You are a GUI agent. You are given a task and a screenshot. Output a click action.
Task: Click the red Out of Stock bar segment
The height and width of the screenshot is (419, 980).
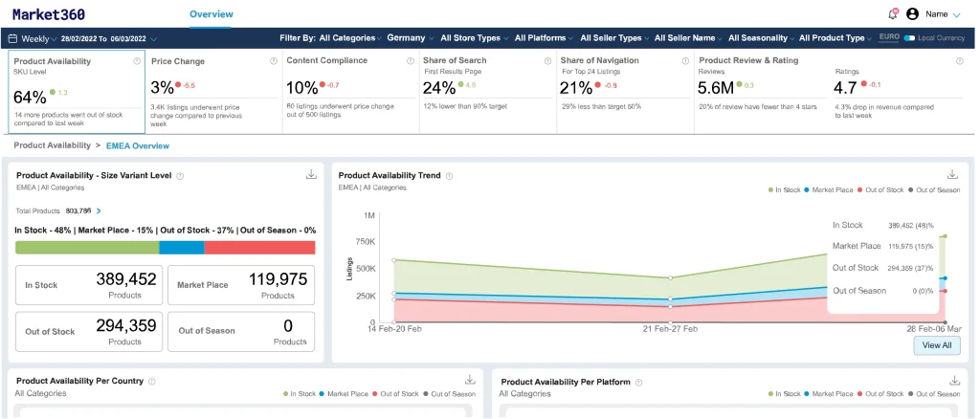click(x=259, y=247)
